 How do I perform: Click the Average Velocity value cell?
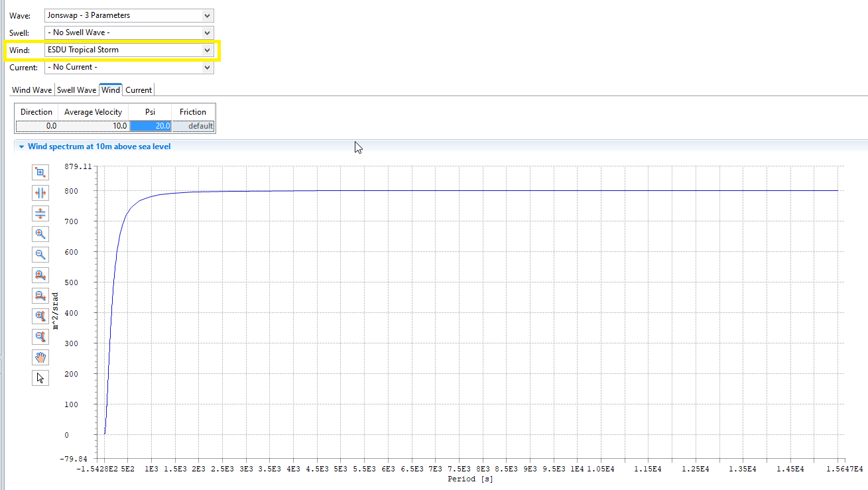point(93,125)
